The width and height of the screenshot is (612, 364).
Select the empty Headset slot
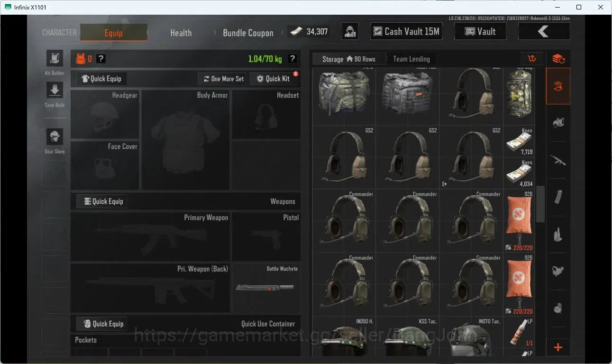pyautogui.click(x=266, y=114)
